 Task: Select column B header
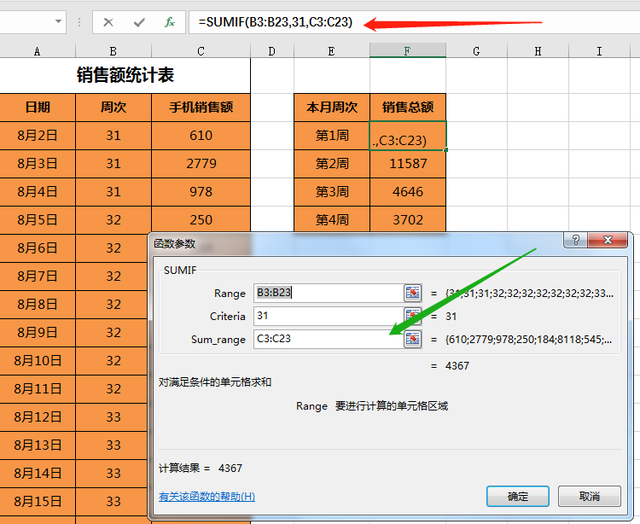[x=113, y=50]
